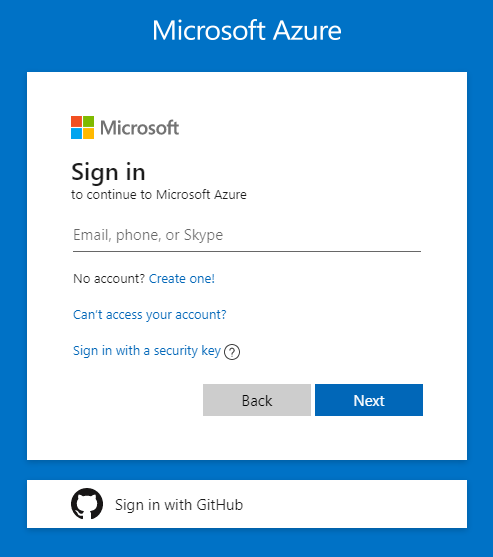The height and width of the screenshot is (557, 493).
Task: Follow 'Can't access your account?' link
Action: (150, 315)
